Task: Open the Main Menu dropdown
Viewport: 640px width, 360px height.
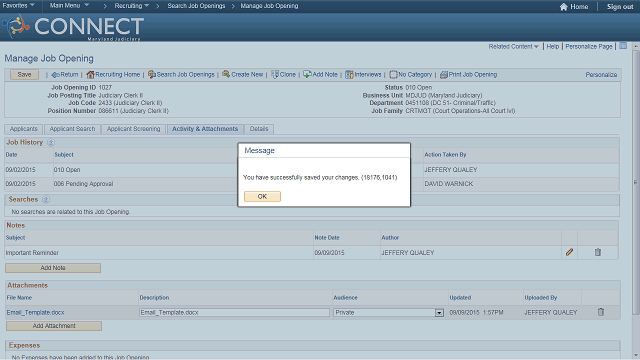Action: (69, 6)
